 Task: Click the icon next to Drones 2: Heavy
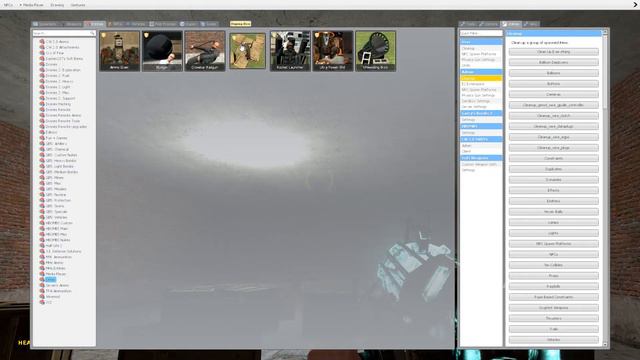tap(42, 81)
